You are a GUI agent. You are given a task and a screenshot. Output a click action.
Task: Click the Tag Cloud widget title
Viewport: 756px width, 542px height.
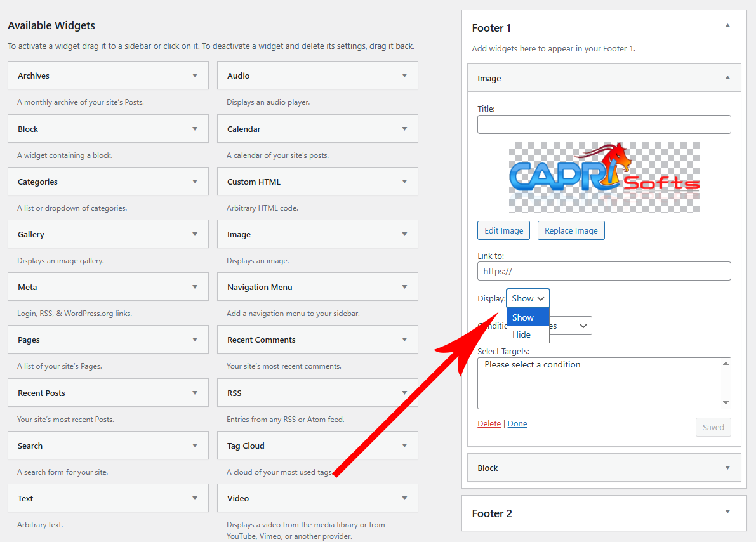[x=246, y=446]
